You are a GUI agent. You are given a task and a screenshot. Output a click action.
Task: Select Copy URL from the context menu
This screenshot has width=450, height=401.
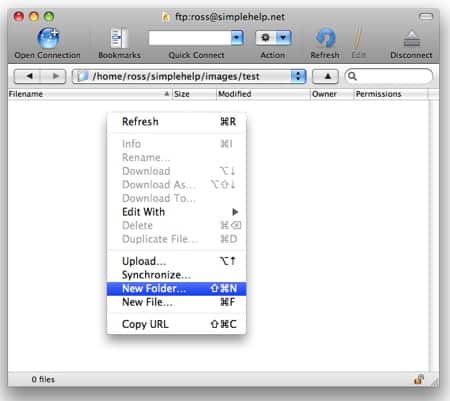(177, 324)
